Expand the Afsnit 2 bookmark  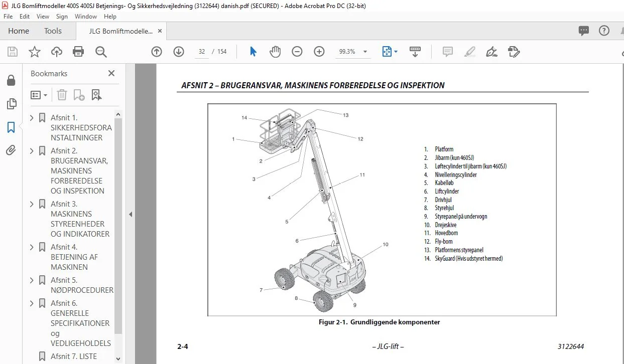pyautogui.click(x=32, y=151)
